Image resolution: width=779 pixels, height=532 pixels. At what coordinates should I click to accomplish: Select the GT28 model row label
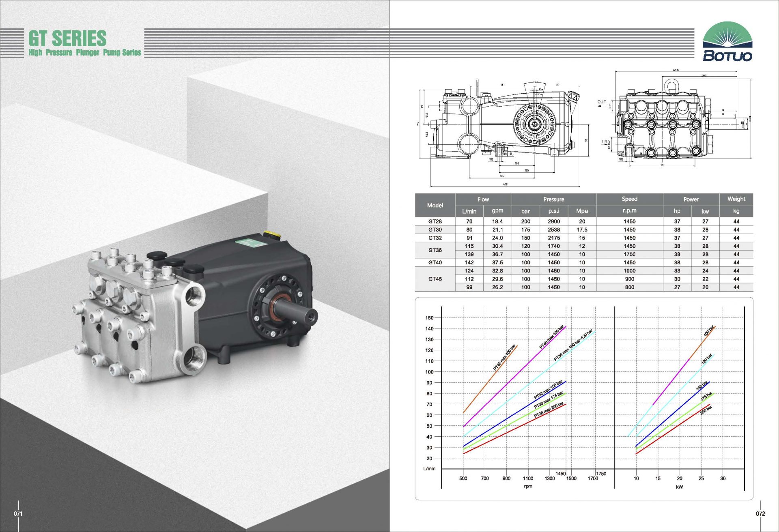tap(435, 221)
